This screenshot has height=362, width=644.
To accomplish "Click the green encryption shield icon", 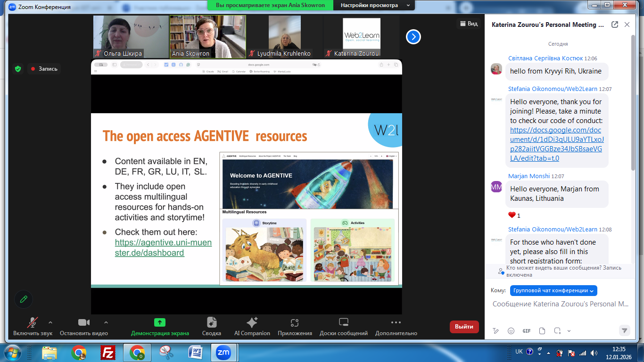I will tap(18, 69).
